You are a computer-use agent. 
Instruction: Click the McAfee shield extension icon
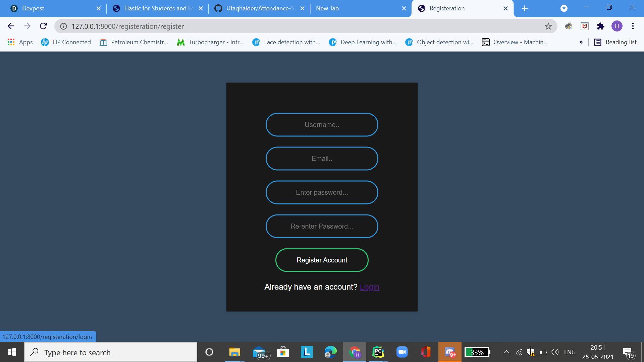(x=585, y=26)
